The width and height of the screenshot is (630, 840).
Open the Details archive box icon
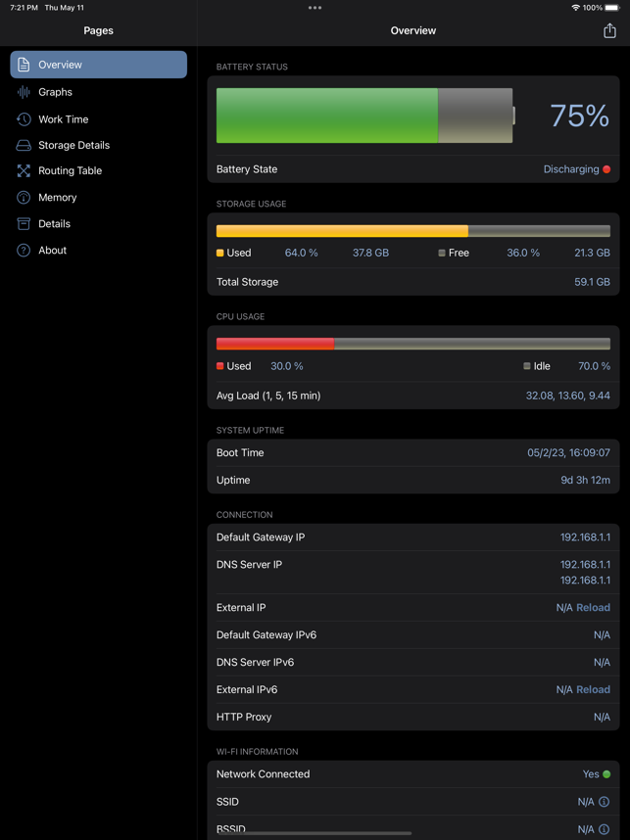(x=24, y=224)
